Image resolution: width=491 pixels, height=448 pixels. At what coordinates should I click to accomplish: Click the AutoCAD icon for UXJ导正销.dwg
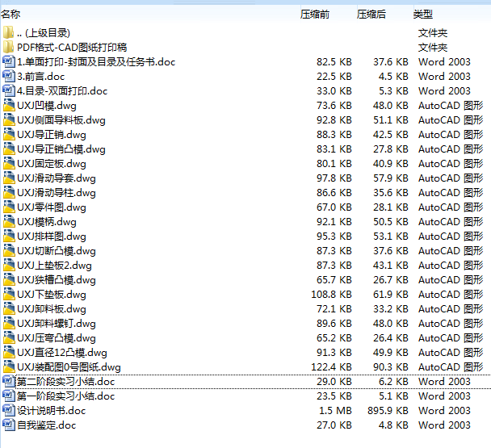(9, 134)
